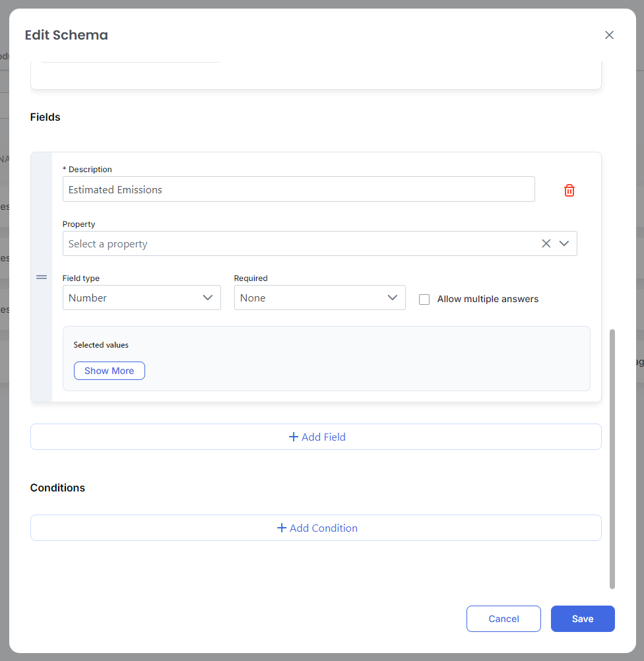This screenshot has height=661, width=644.
Task: Delete the Estimated Emissions field via trash icon
Action: coord(569,190)
